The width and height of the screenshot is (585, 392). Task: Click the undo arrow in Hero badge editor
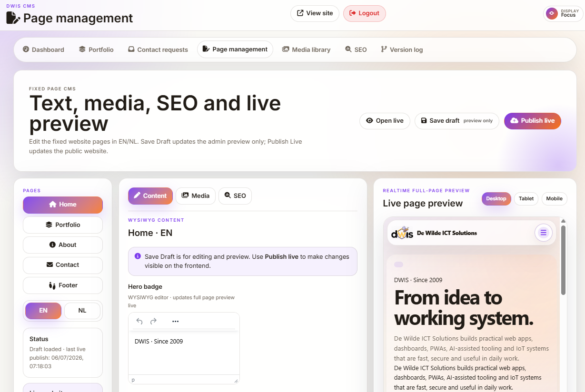(139, 321)
